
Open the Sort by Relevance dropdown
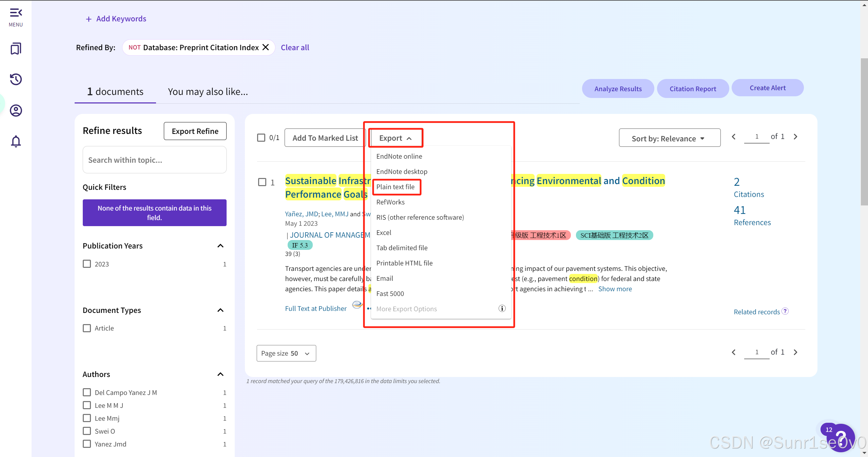pyautogui.click(x=669, y=138)
